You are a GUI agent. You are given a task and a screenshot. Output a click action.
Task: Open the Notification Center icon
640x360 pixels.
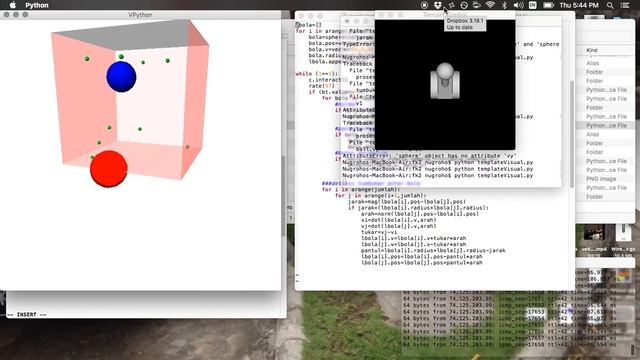coord(625,5)
